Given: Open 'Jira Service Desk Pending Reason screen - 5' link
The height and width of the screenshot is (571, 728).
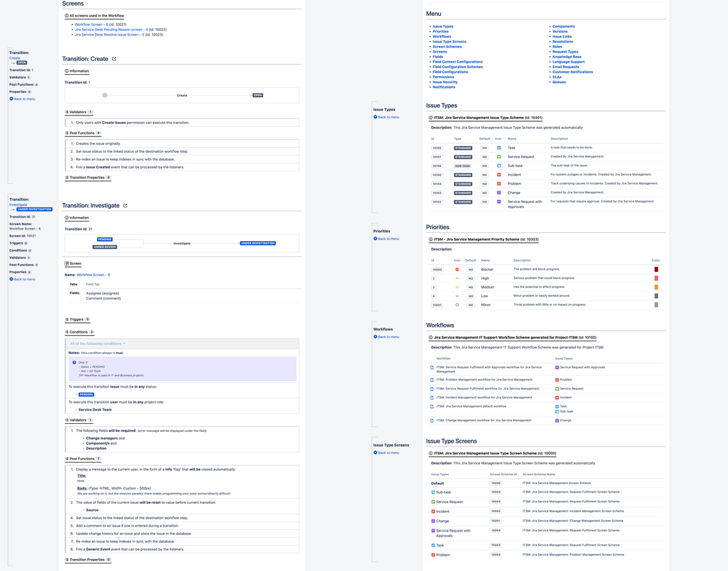Looking at the screenshot, I should [112, 30].
